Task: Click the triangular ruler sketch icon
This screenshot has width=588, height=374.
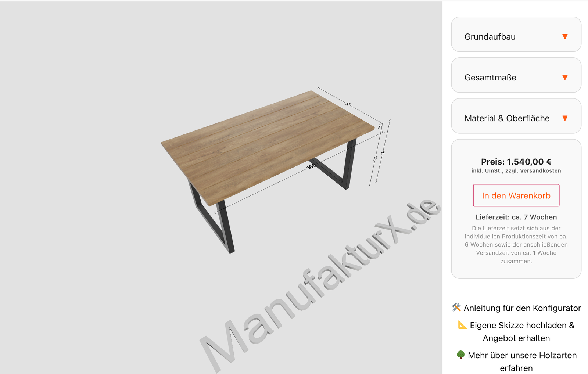Action: point(462,324)
